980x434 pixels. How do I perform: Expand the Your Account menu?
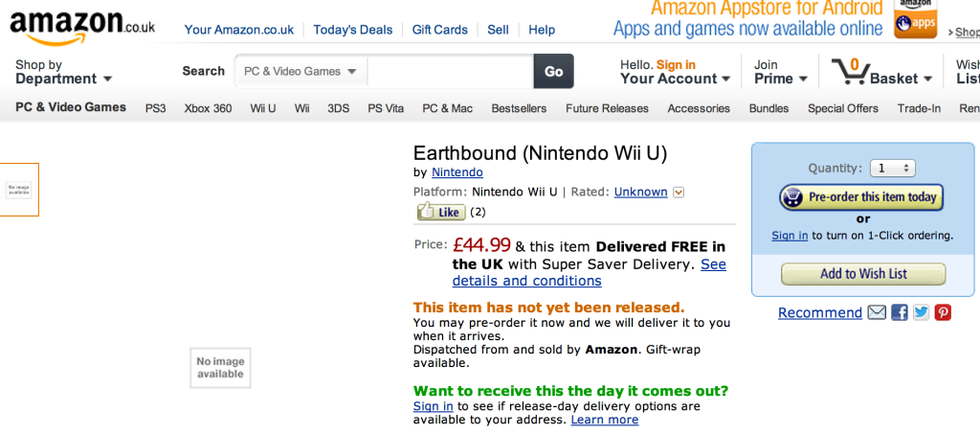(x=675, y=71)
